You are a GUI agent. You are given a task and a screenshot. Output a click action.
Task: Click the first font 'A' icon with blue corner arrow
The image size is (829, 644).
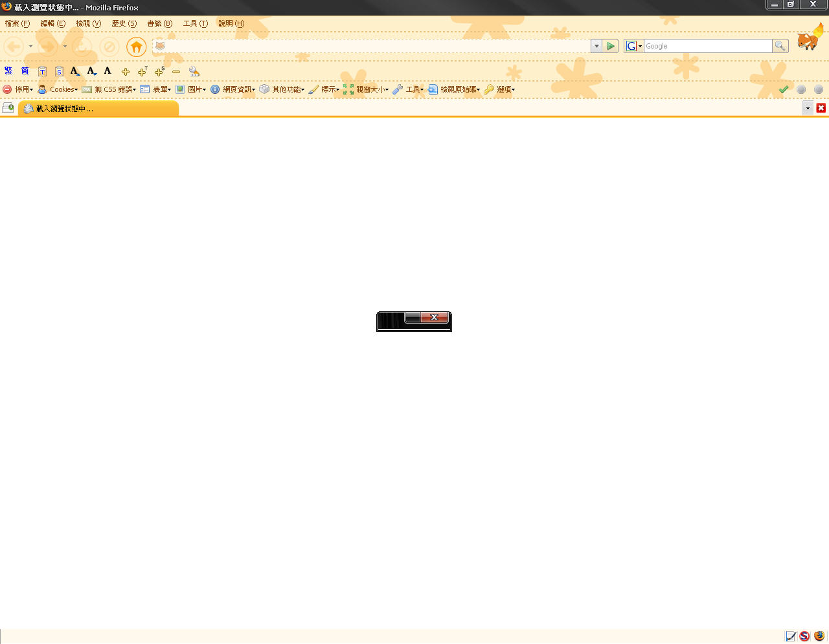(x=75, y=71)
